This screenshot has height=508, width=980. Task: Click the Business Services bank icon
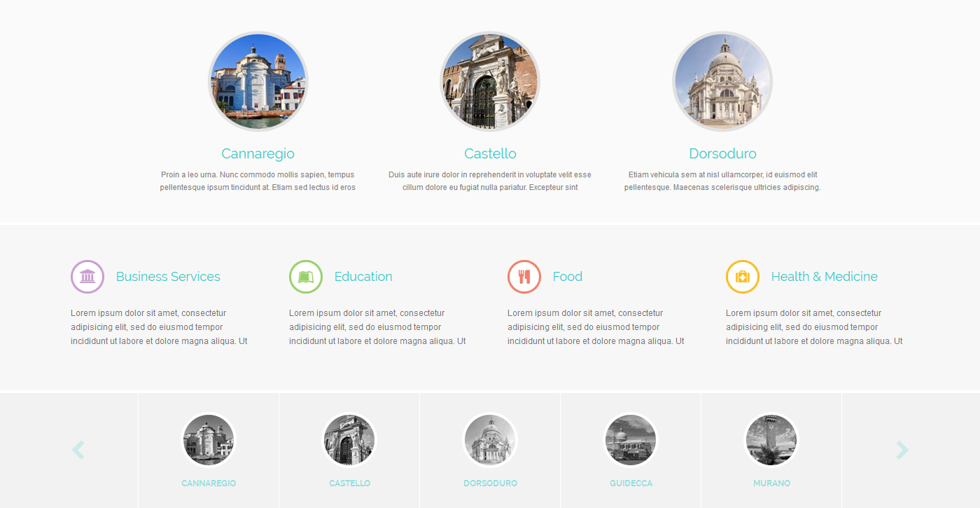87,277
